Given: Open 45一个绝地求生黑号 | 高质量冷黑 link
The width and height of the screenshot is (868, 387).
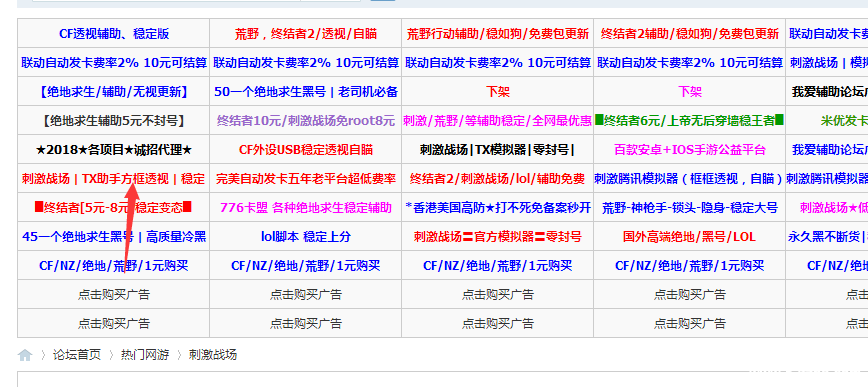Looking at the screenshot, I should [x=114, y=237].
